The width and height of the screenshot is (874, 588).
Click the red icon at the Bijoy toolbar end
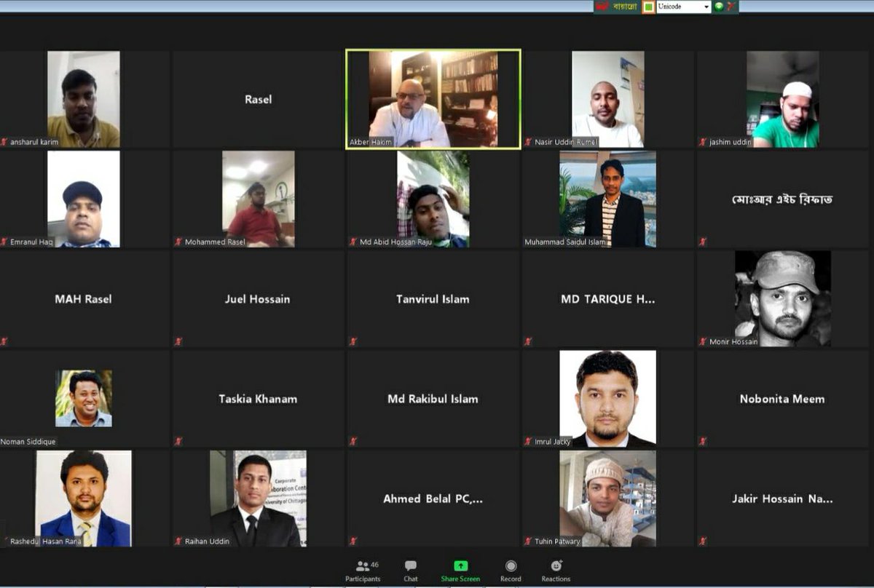(x=731, y=7)
